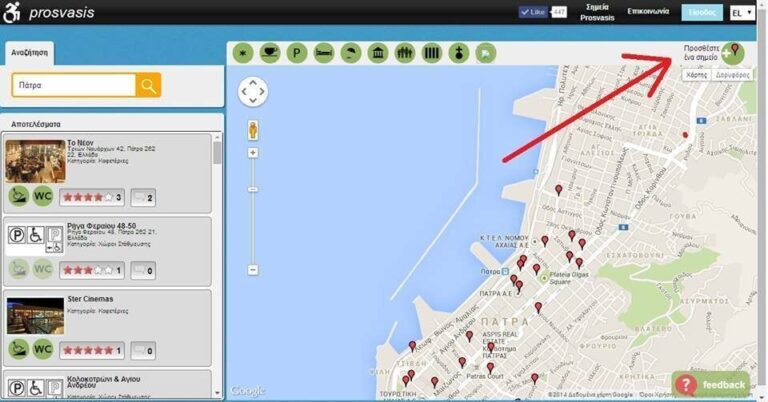Image resolution: width=768 pixels, height=402 pixels.
Task: Open Σημεία Prosvasis menu item
Action: point(597,12)
